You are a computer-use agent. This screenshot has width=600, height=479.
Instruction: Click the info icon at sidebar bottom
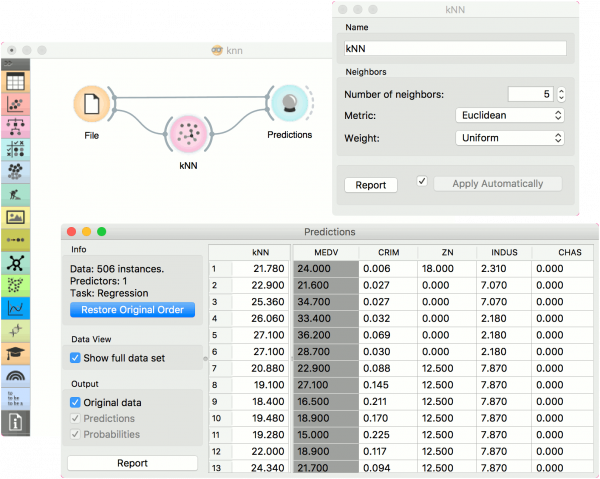16,423
